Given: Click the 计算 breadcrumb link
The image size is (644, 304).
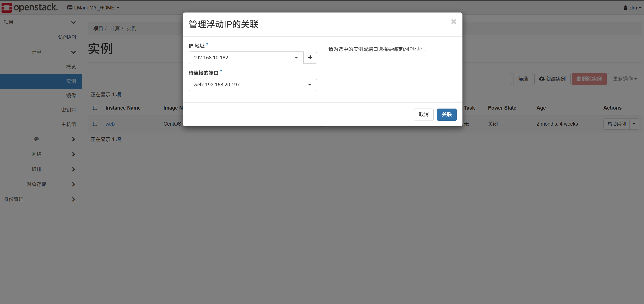Looking at the screenshot, I should [x=115, y=29].
